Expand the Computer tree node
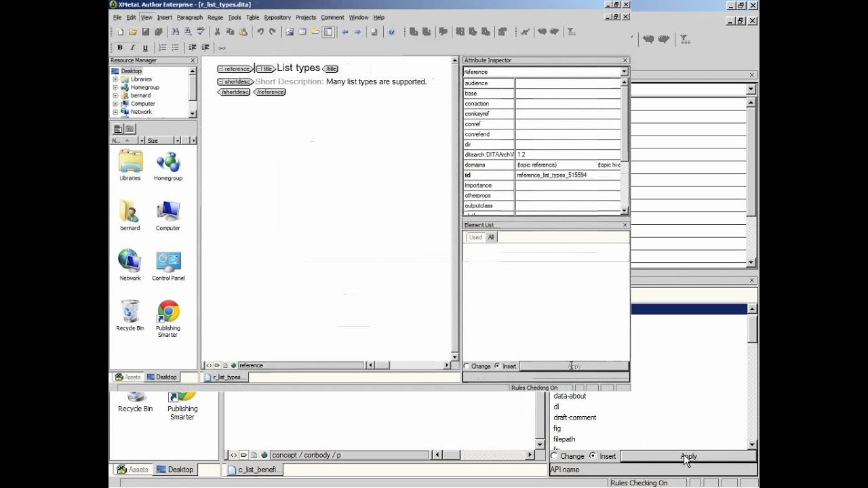Image resolution: width=868 pixels, height=488 pixels. 115,104
